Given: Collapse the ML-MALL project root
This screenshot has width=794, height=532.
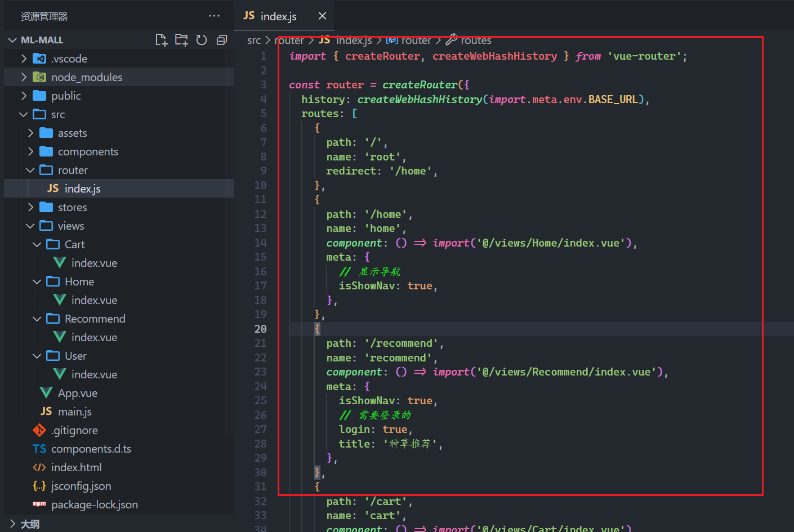Looking at the screenshot, I should click(x=12, y=40).
